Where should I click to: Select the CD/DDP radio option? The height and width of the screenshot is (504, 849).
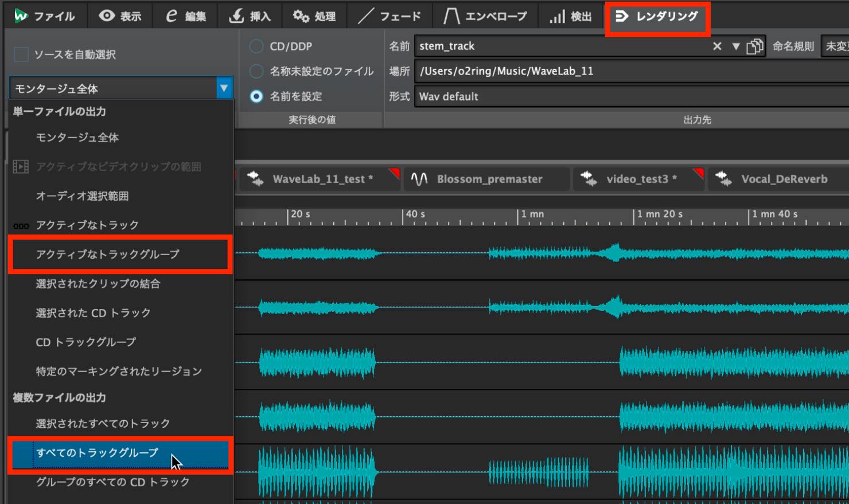click(x=256, y=46)
